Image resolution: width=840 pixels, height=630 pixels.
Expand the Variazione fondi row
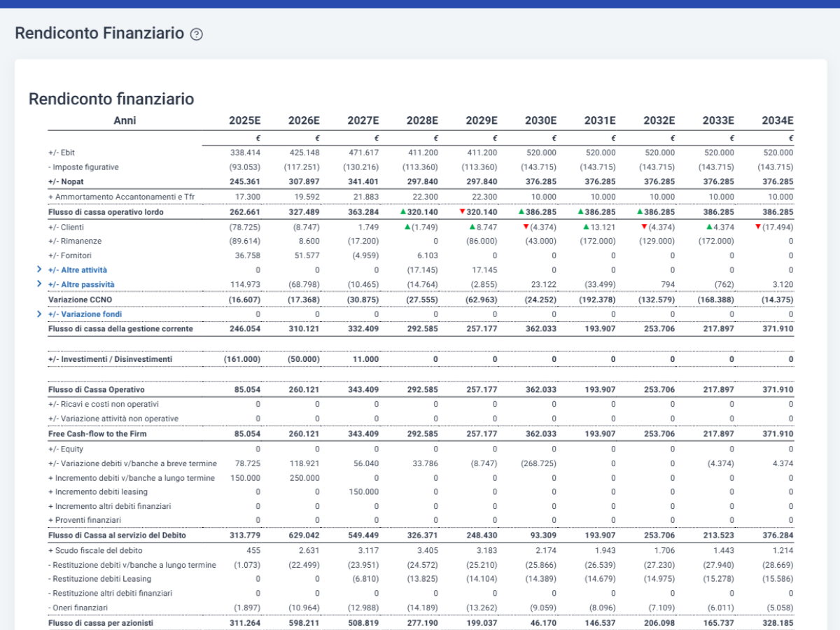(39, 314)
